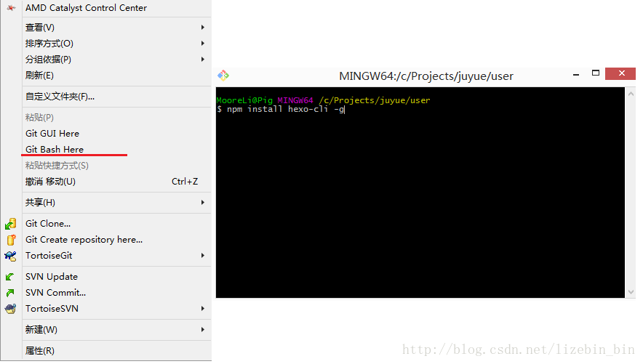
Task: Expand the TortoiseSVN submenu arrow
Action: tap(203, 309)
